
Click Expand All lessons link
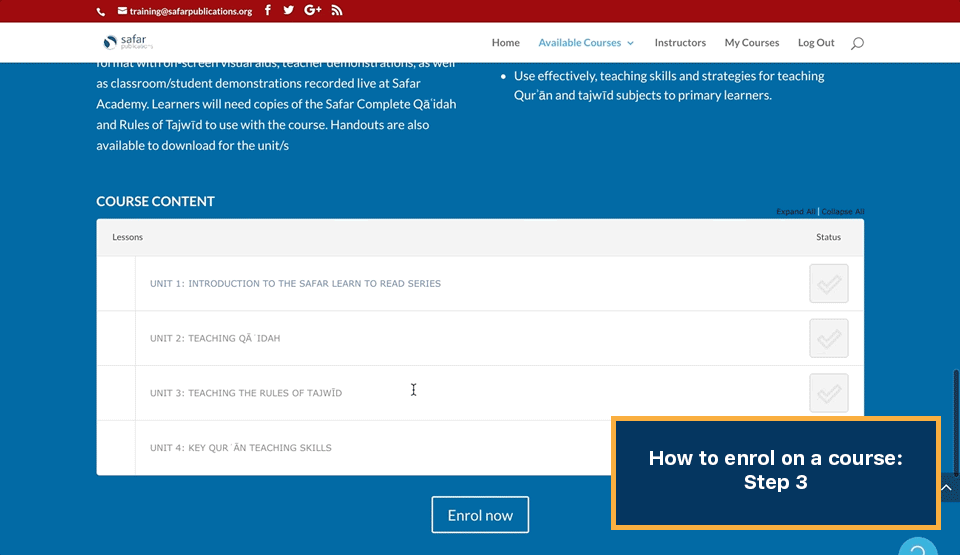tap(795, 211)
